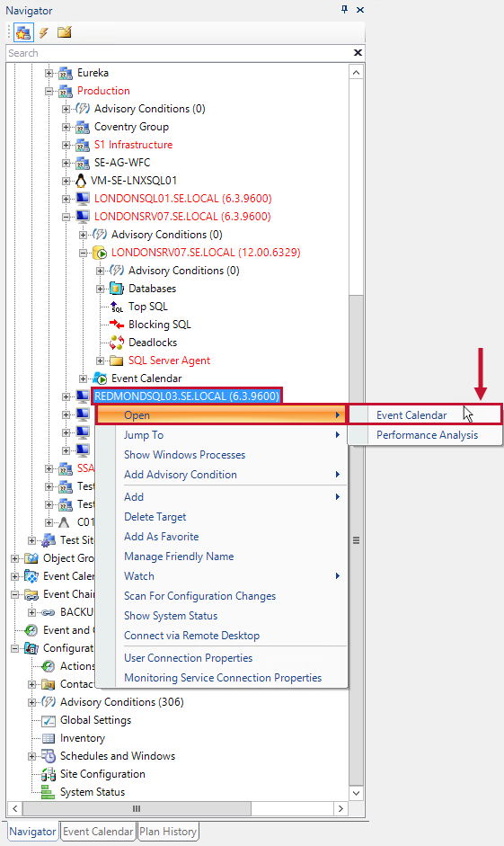504x846 pixels.
Task: Collapse the LONDONSRV07.SE.LOCAL (6.3.9600) node
Action: (x=66, y=217)
